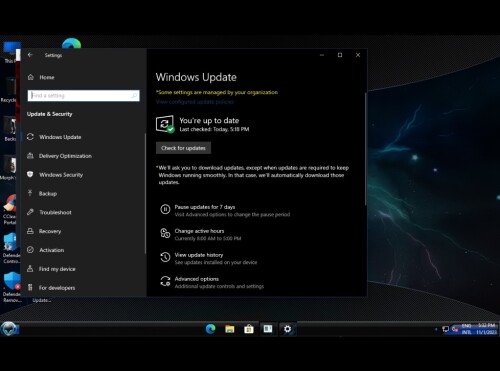Image resolution: width=500 pixels, height=371 pixels.
Task: Click the update status icon with checkmark
Action: 165,124
